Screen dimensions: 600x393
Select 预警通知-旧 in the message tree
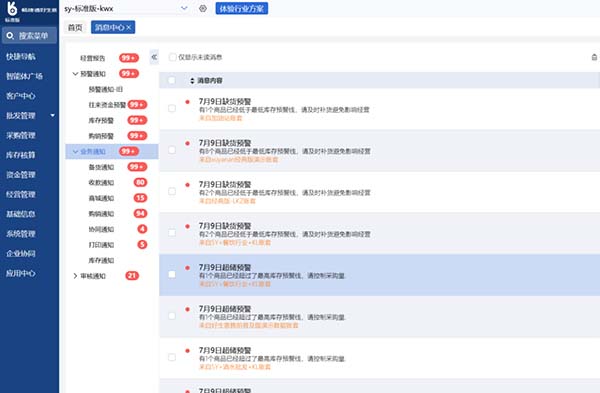click(x=106, y=90)
